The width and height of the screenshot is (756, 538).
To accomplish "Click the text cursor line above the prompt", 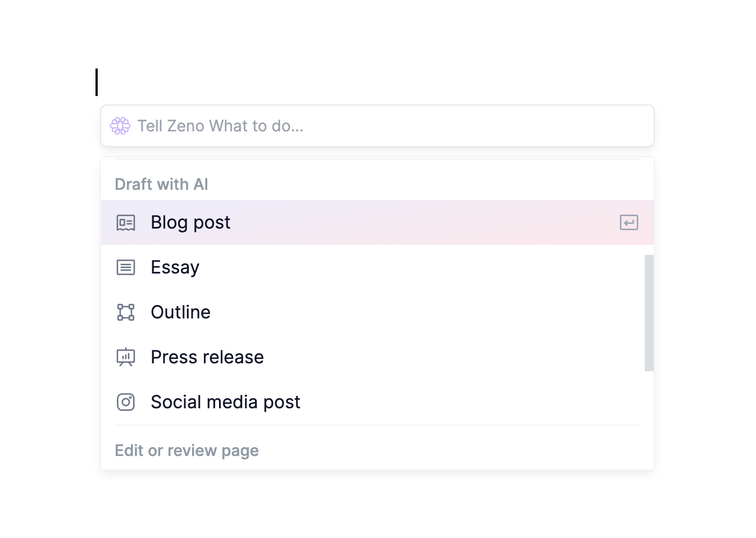I will [x=97, y=82].
